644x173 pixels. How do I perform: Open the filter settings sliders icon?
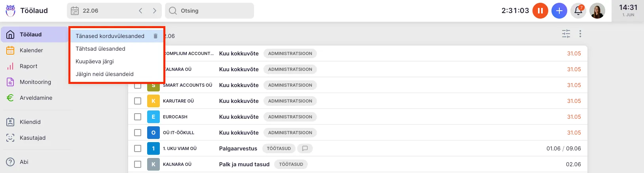coord(566,34)
